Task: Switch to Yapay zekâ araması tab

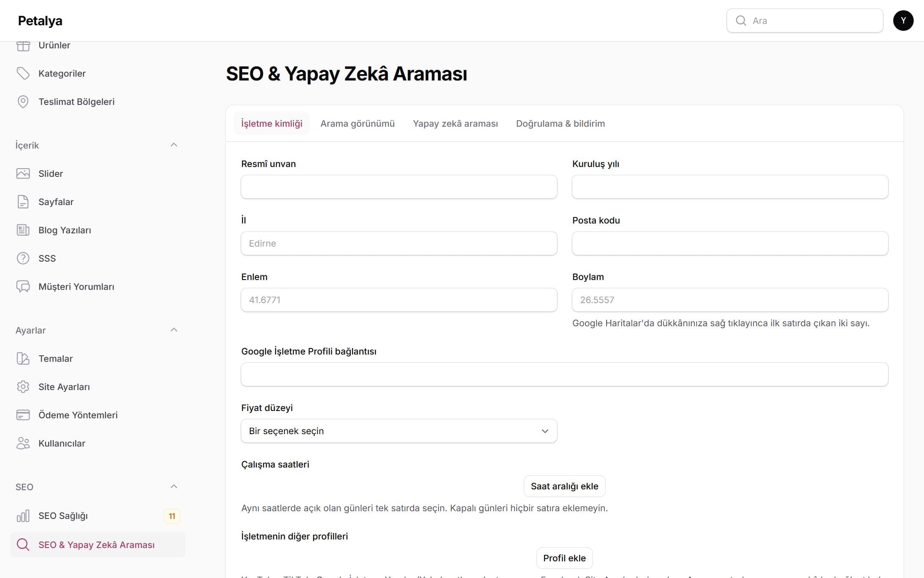Action: tap(455, 123)
